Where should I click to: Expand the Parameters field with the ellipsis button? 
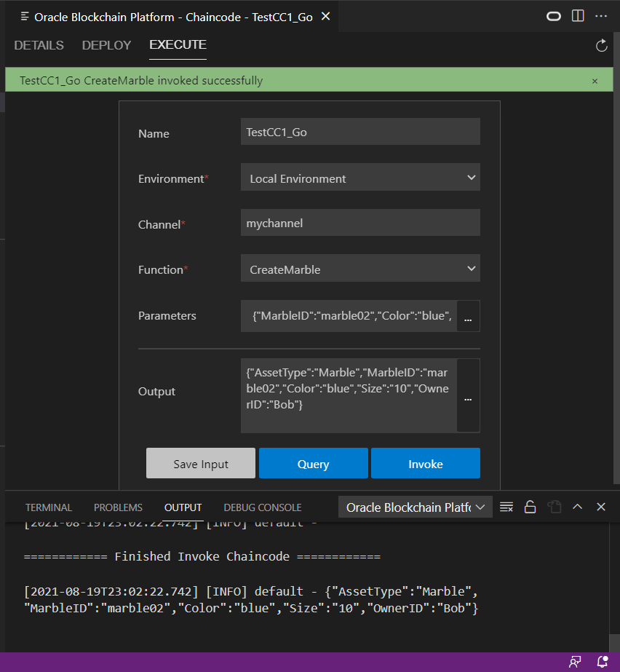(468, 317)
